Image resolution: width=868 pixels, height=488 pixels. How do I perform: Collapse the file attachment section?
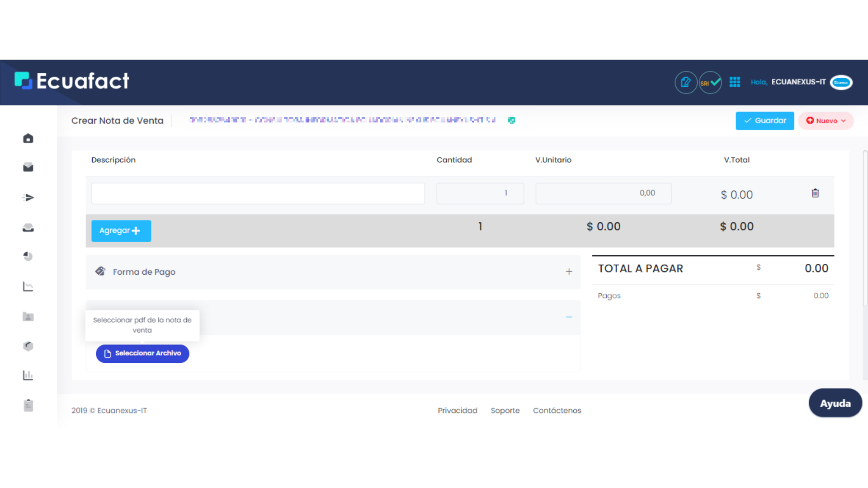569,317
